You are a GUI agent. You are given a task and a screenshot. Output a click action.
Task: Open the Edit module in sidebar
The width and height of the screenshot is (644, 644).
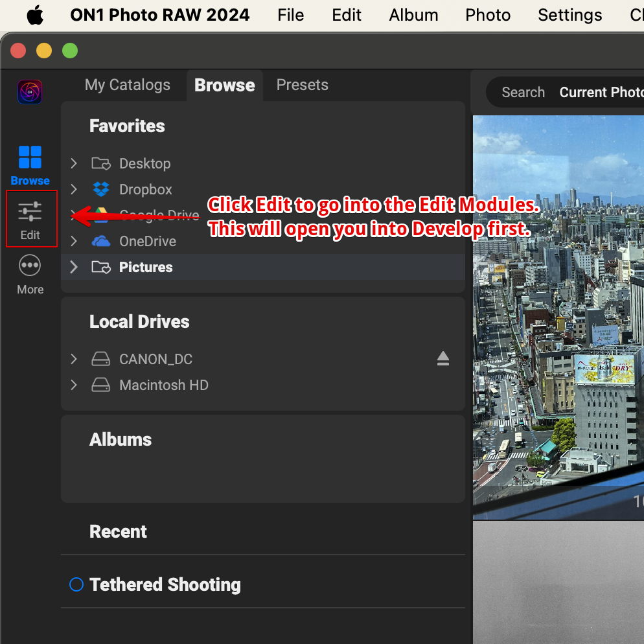[30, 218]
